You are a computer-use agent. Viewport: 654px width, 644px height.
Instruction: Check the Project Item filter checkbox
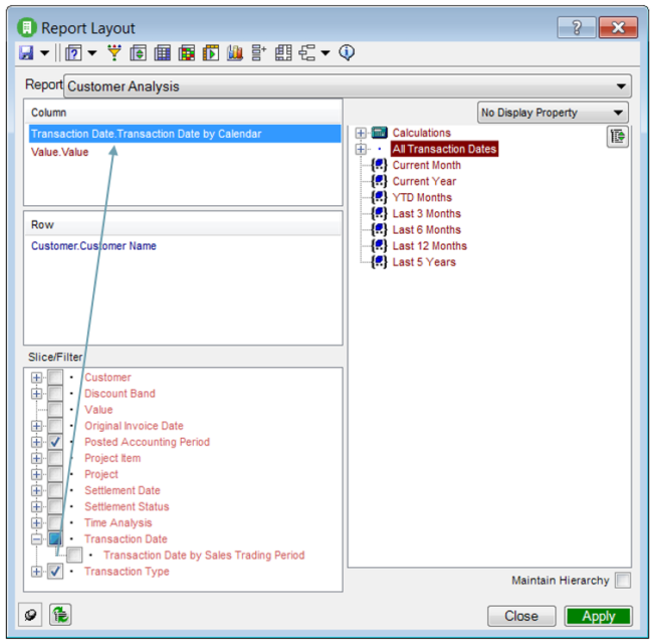[x=55, y=459]
